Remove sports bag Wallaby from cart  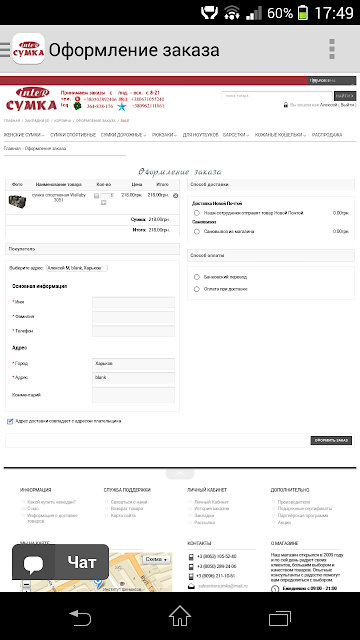176,196
